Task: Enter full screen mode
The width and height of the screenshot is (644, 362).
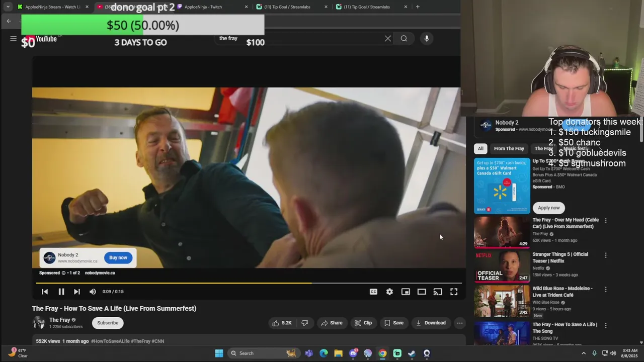Action: 454,292
